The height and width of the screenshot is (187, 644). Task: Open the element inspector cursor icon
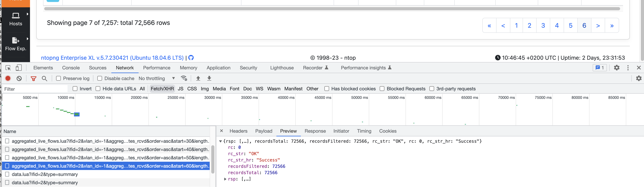[x=8, y=68]
